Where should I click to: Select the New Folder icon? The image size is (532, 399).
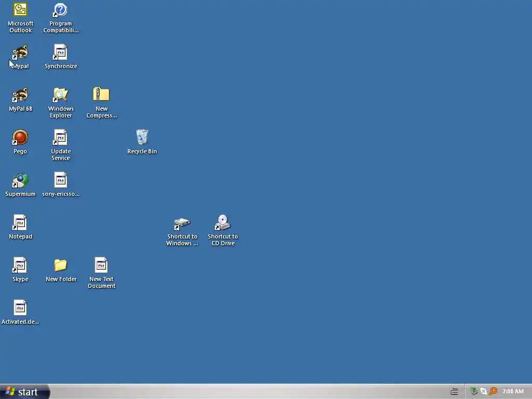coord(60,265)
